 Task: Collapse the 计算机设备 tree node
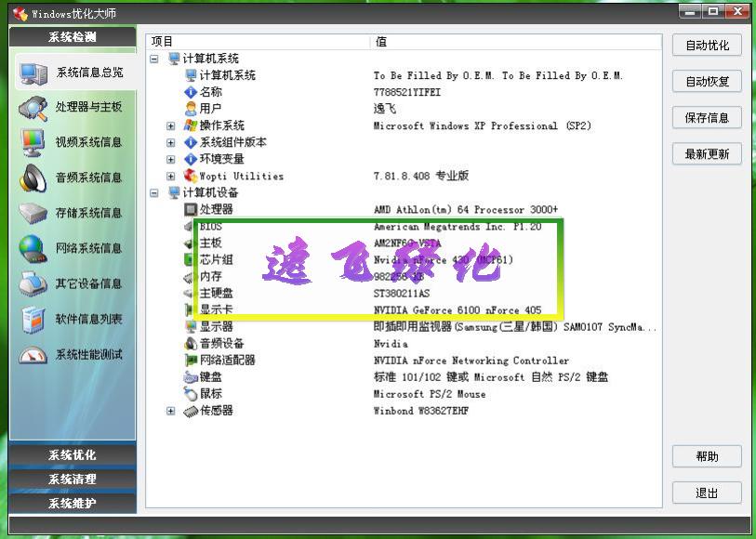tap(154, 193)
